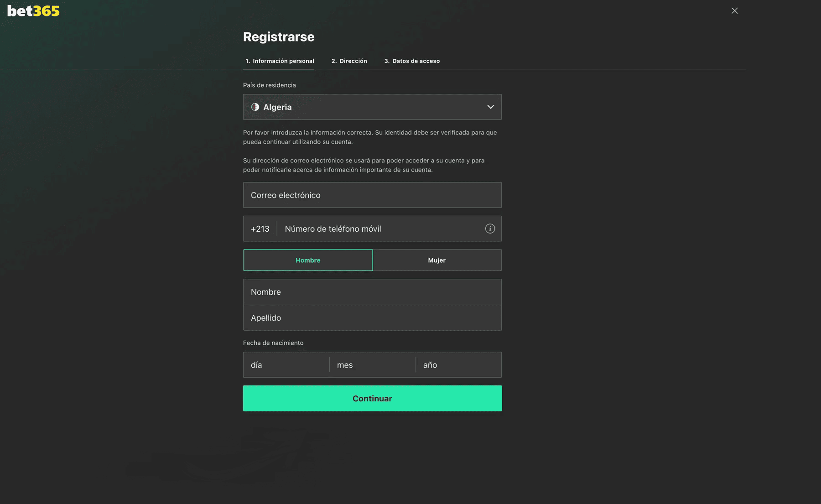
Task: Open the País de residencia Algeria selector
Action: point(372,107)
